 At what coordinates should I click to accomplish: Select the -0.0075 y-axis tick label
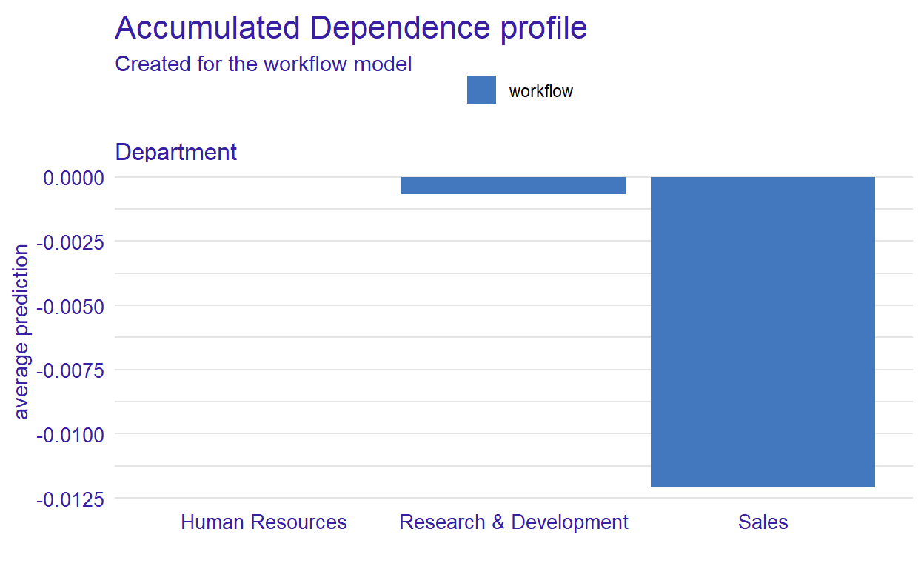point(71,370)
